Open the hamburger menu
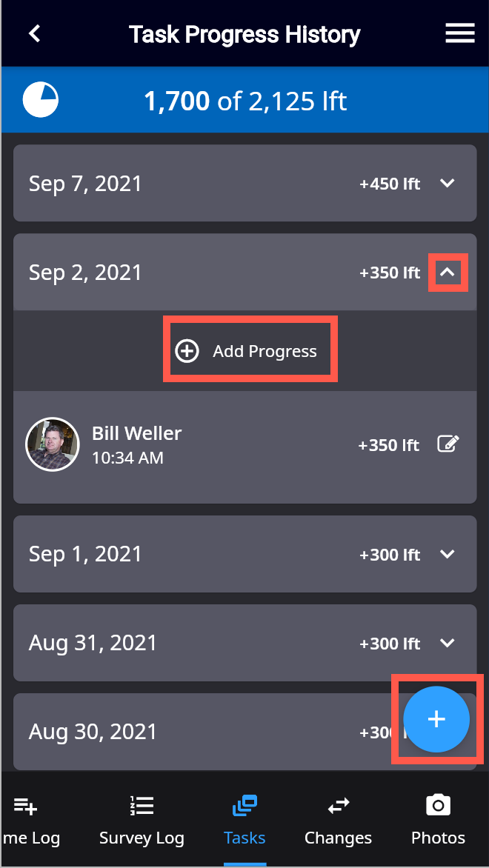The height and width of the screenshot is (868, 489). 459,34
